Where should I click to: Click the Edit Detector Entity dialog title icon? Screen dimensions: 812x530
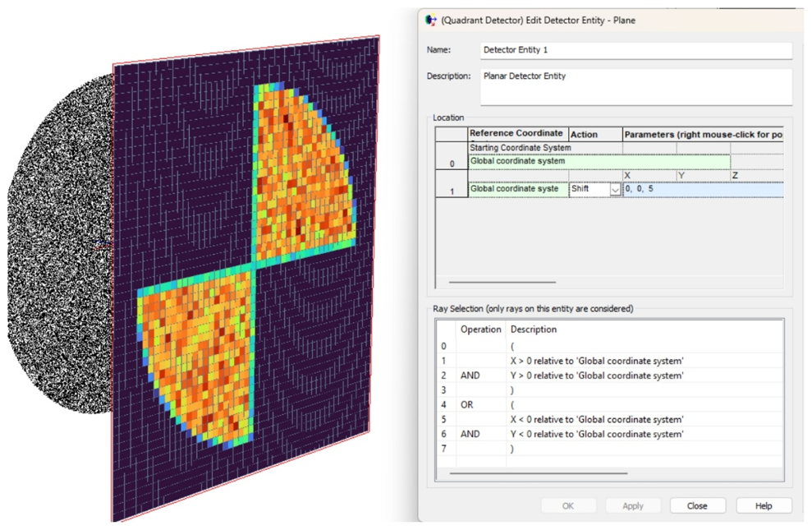(x=431, y=20)
